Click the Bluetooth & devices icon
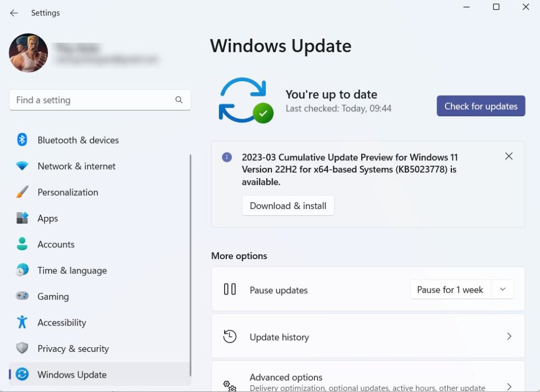The width and height of the screenshot is (540, 392). 22,140
